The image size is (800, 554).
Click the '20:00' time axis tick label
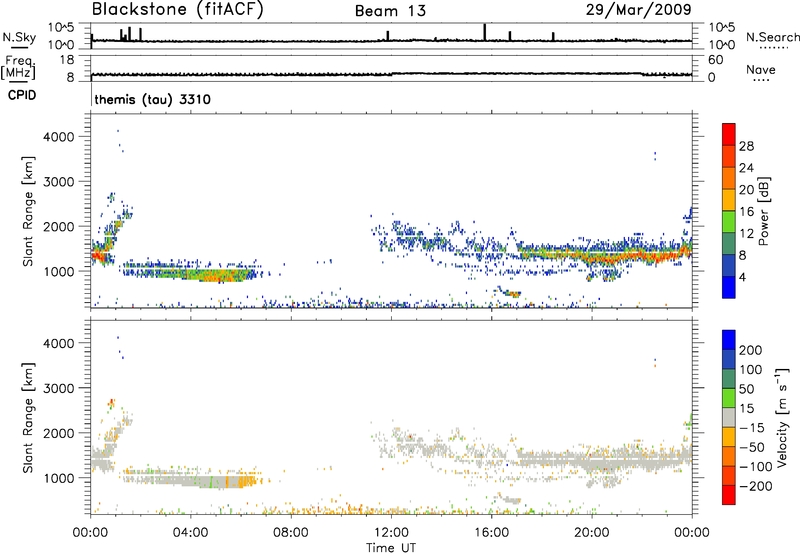point(591,533)
